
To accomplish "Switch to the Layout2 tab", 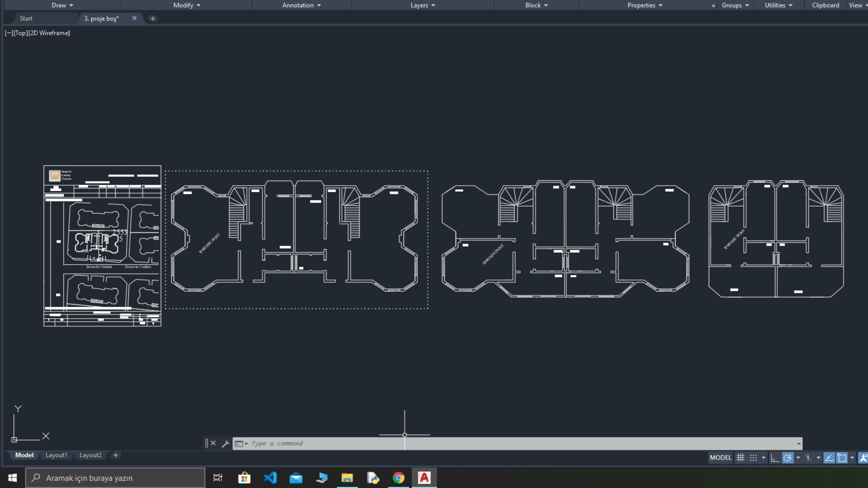I will point(90,455).
